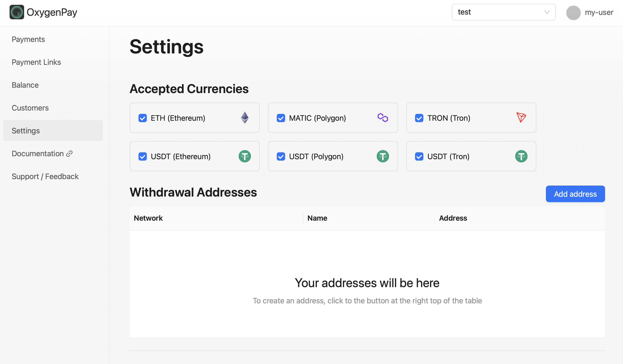Uncheck the TRON (Tron) checkbox
This screenshot has width=623, height=364.
(419, 118)
